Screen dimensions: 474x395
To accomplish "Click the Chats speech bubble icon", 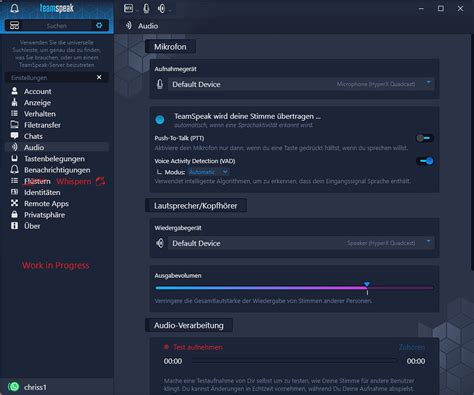I will point(14,136).
